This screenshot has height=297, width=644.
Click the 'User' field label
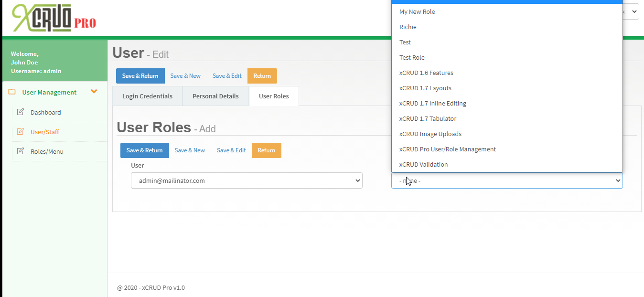[138, 165]
